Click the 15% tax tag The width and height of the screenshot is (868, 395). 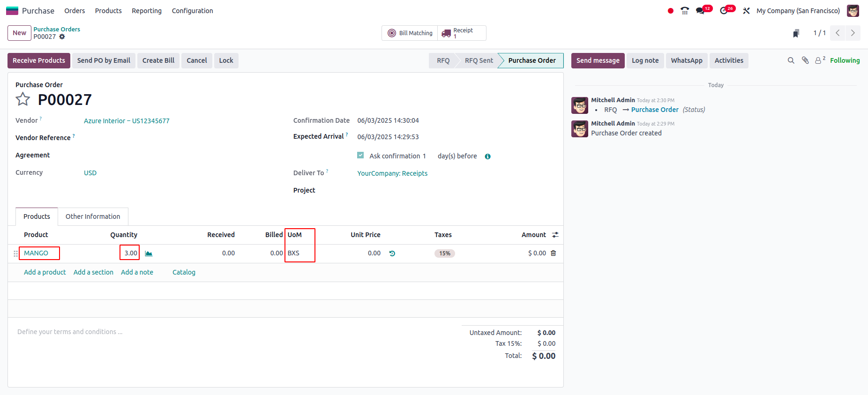tap(444, 253)
